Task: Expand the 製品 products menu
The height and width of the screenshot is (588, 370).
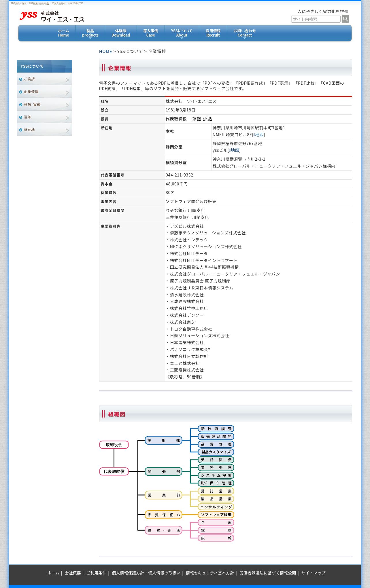Action: pyautogui.click(x=90, y=33)
